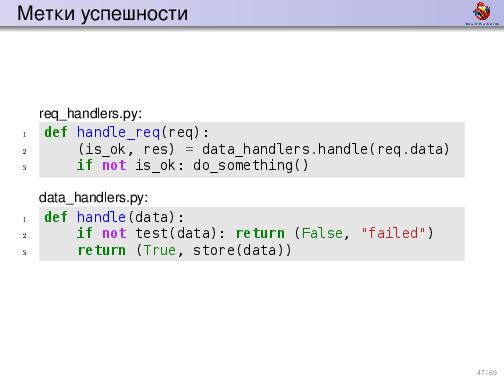This screenshot has width=504, height=378.
Task: Click the logo icon in the slide header
Action: (x=482, y=13)
